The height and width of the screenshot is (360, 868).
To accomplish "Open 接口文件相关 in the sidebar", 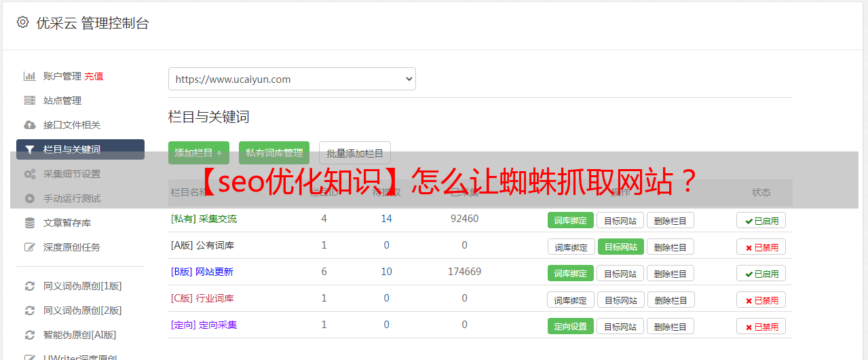I will pos(72,125).
